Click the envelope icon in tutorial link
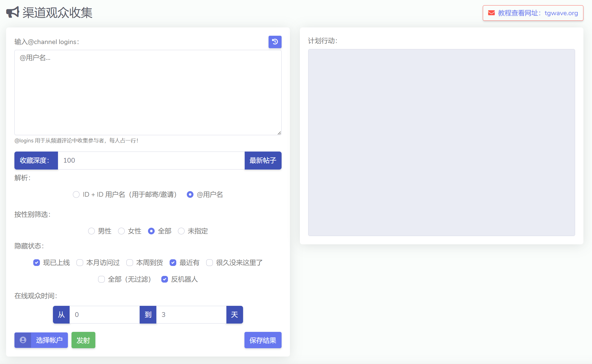592x364 pixels. coord(491,13)
